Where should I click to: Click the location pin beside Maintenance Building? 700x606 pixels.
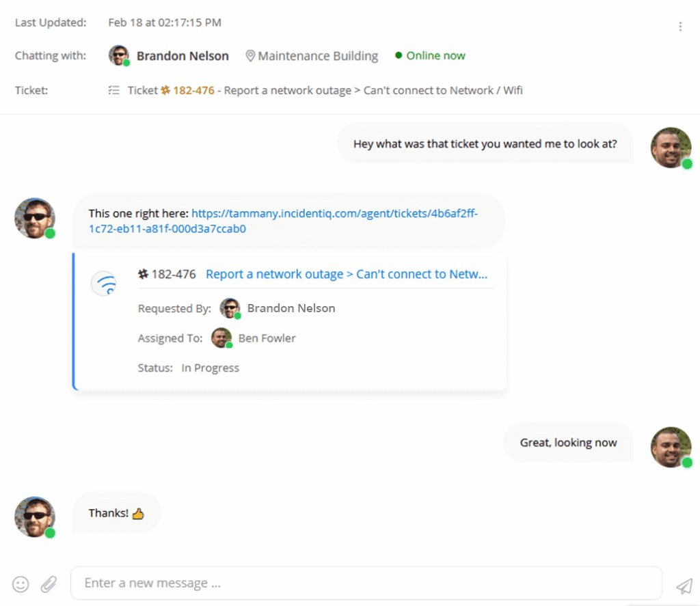(250, 56)
